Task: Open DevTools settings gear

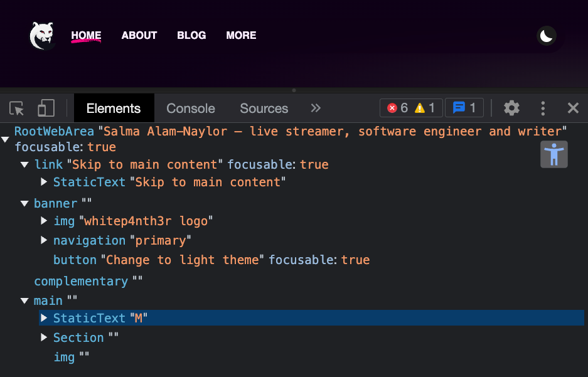Action: (511, 108)
